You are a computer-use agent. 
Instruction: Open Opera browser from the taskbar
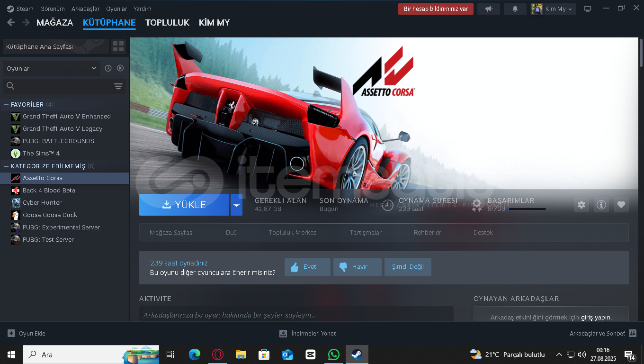click(218, 355)
